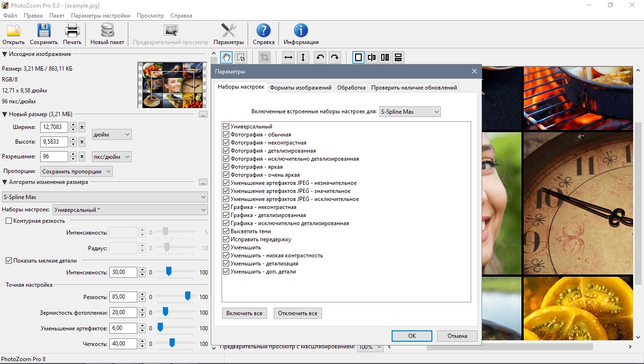Viewport: 644px width, 364px height.
Task: Switch to split preview with divider
Action: 372,57
